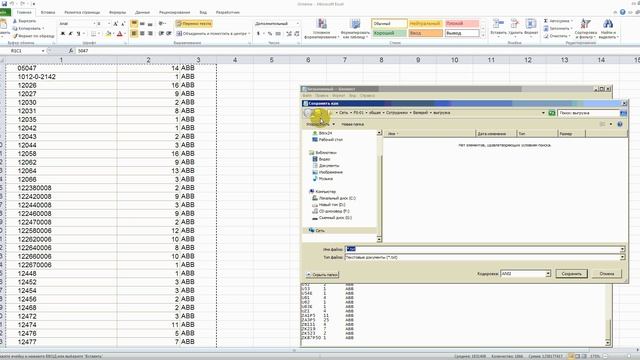The height and width of the screenshot is (360, 640).
Task: Switch to the Formulas (Формулы) ribbon tab
Action: [118, 12]
